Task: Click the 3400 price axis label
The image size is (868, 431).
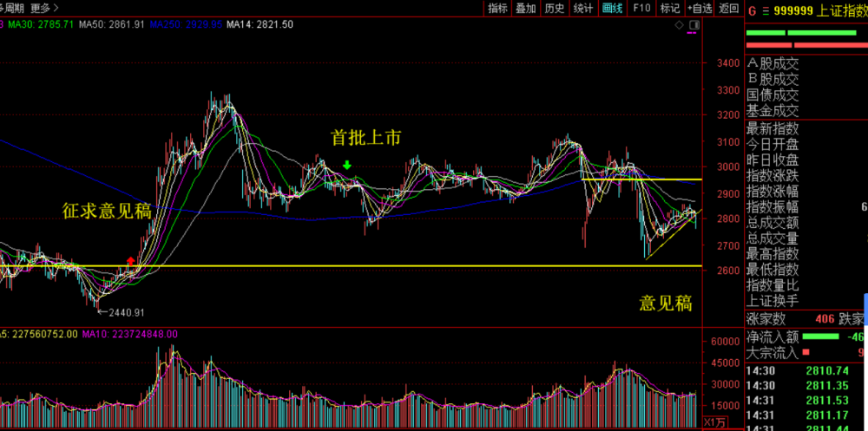Action: pyautogui.click(x=727, y=63)
